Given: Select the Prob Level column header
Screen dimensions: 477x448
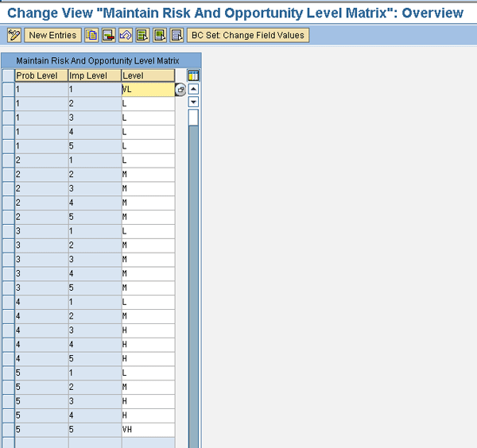Looking at the screenshot, I should [41, 75].
